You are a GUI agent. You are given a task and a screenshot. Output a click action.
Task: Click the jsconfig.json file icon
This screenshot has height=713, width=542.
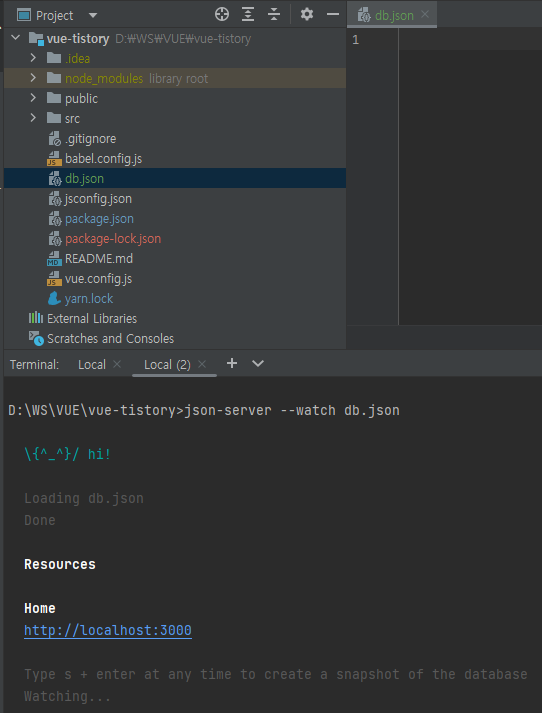55,199
